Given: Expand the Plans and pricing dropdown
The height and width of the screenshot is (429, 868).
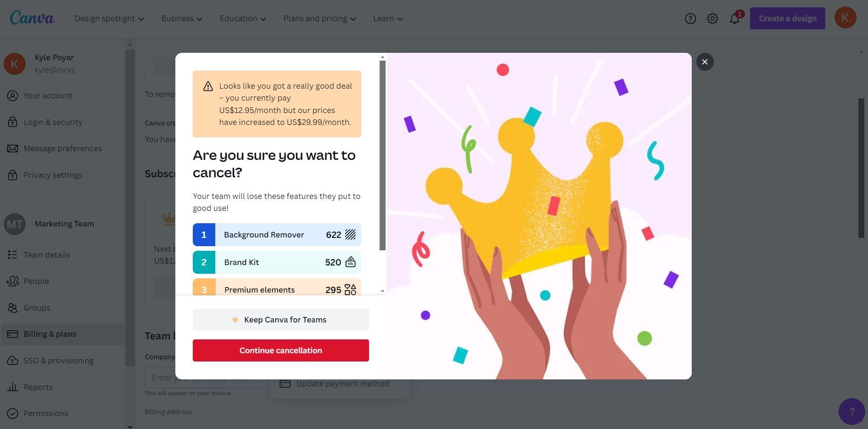Looking at the screenshot, I should (319, 18).
